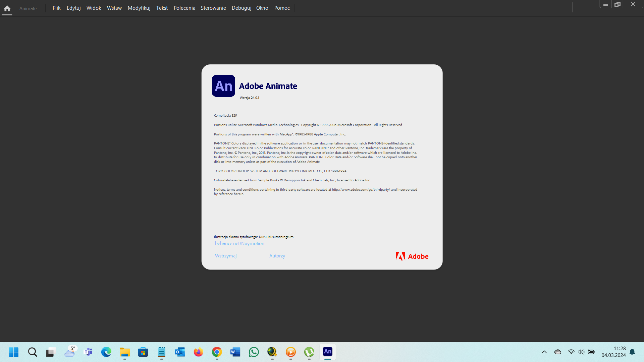Open the weather widget showing 5°
This screenshot has width=644, height=362.
point(70,351)
